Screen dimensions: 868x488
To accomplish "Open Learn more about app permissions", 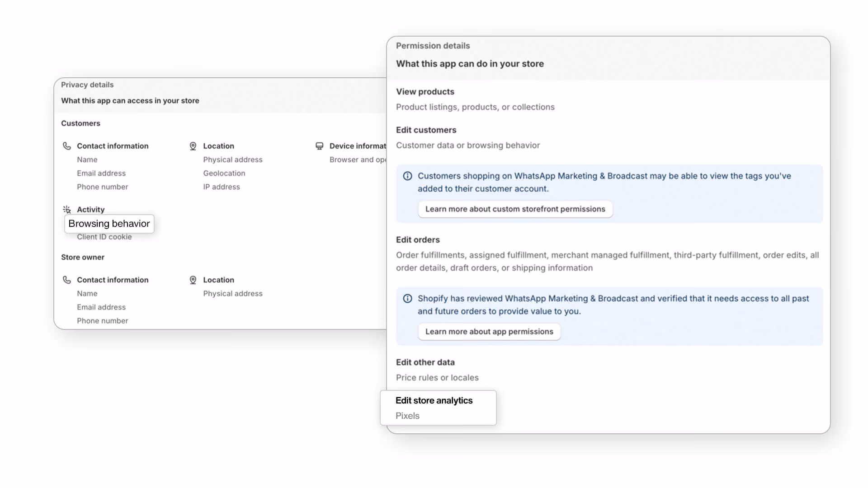I will coord(489,331).
